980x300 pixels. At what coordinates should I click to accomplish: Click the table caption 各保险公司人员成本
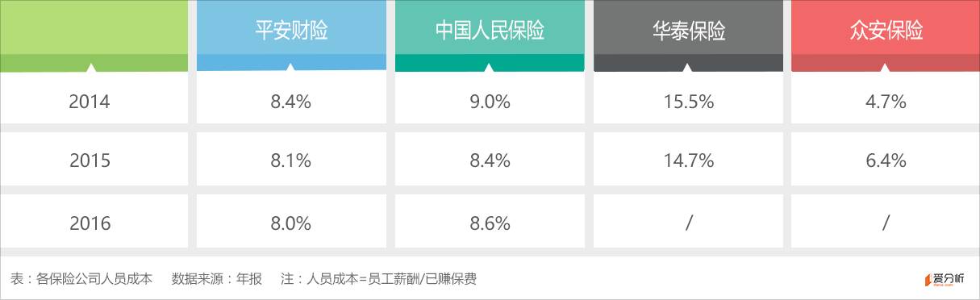point(94,279)
